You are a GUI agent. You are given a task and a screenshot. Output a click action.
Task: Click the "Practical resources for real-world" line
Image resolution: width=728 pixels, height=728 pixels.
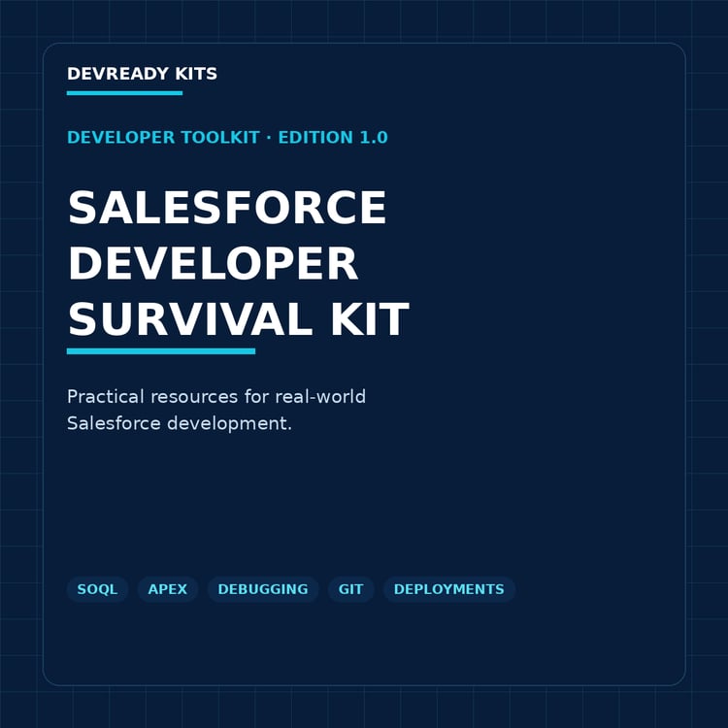216,397
